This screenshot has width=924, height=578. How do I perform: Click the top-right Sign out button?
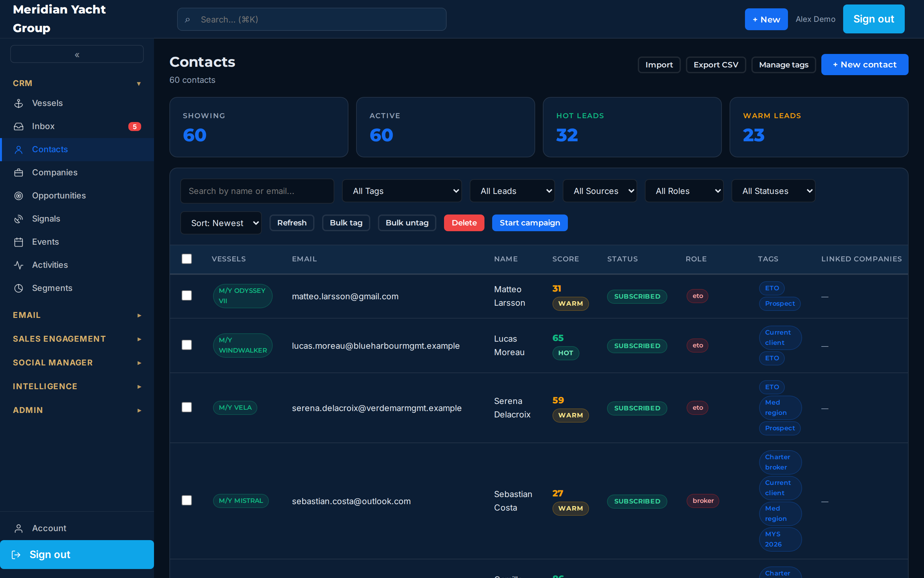click(x=874, y=19)
